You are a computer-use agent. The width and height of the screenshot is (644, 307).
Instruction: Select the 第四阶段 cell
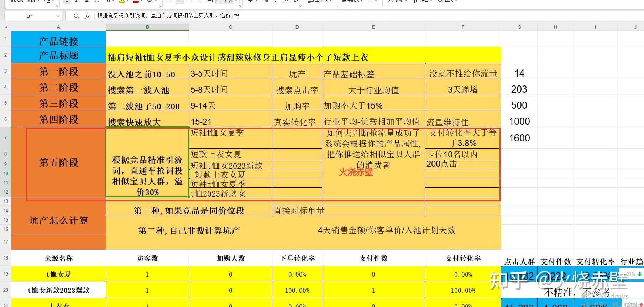point(58,119)
